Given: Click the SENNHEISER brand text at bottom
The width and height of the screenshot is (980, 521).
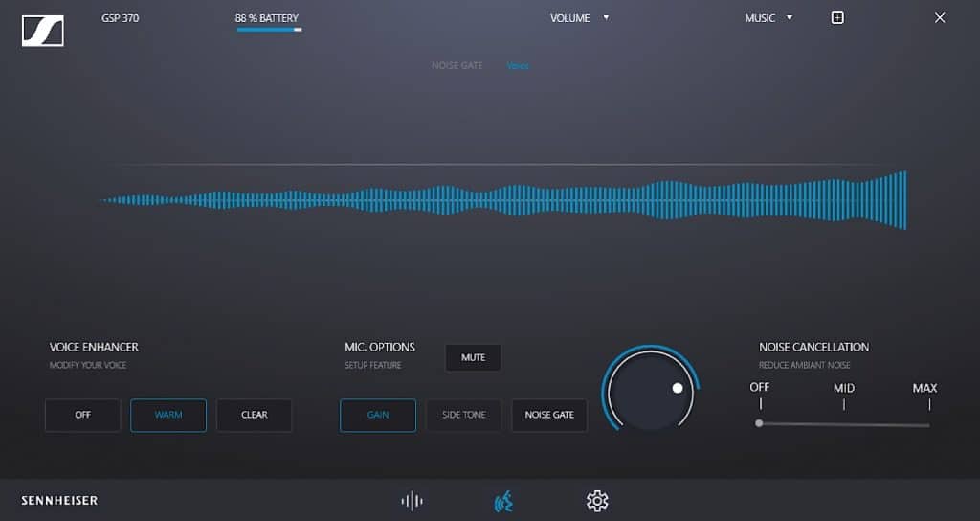Looking at the screenshot, I should point(59,500).
